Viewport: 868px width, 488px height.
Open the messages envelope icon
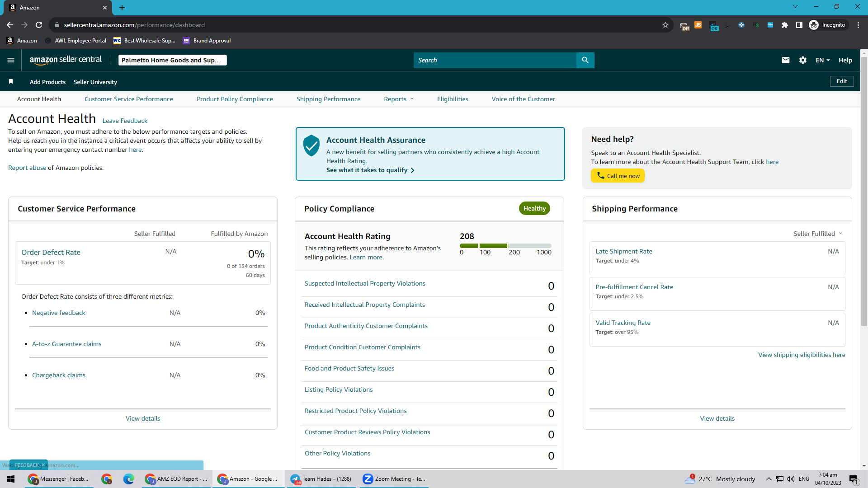(786, 60)
